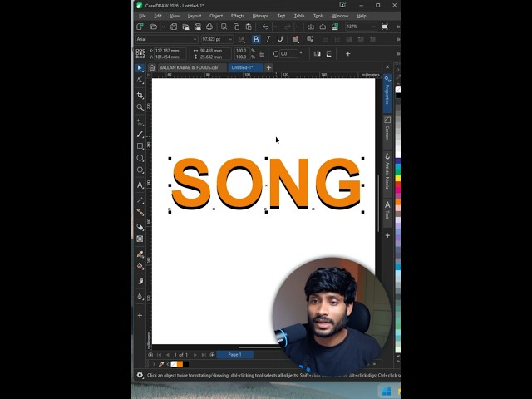
Task: Open the Layout menu
Action: click(x=195, y=16)
